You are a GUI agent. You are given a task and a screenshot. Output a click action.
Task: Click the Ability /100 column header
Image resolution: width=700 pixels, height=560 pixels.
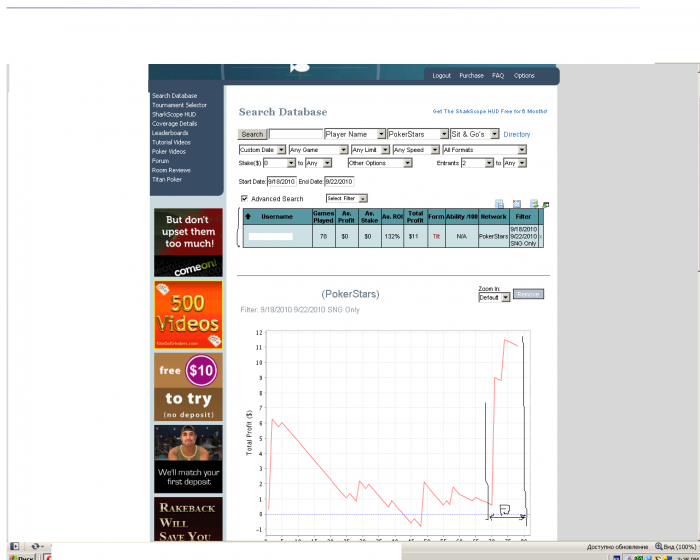(462, 217)
